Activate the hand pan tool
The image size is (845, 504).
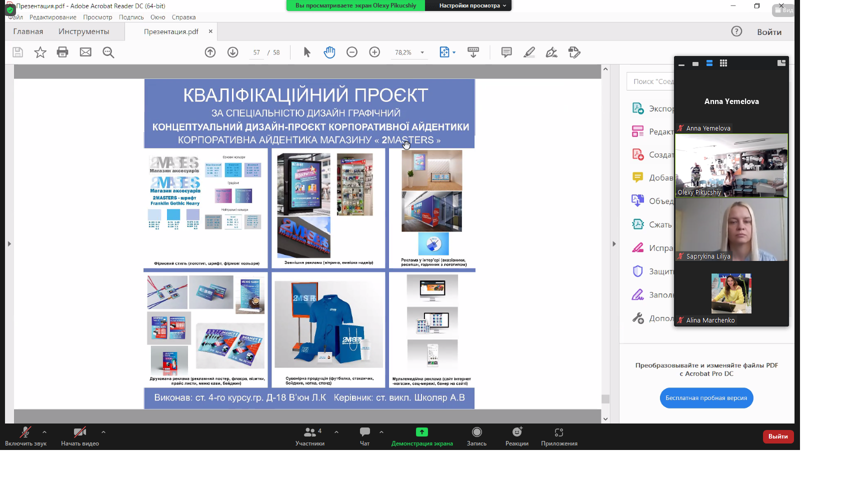[329, 52]
